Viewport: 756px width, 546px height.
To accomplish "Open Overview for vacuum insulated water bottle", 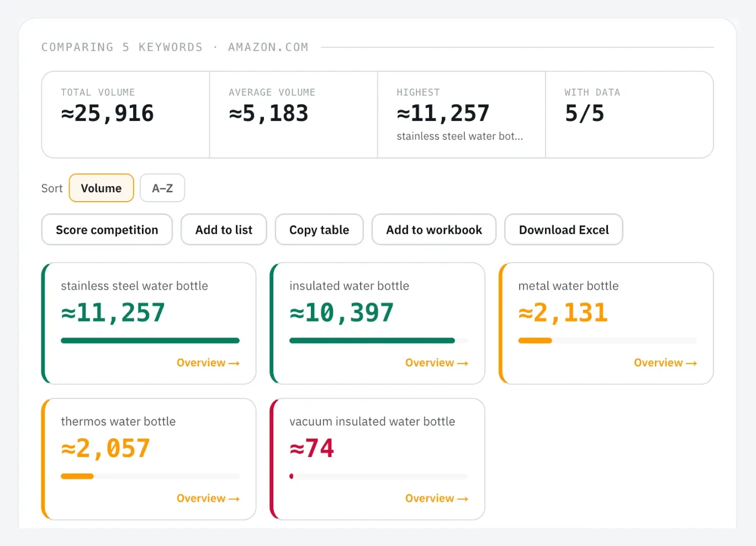I will click(437, 498).
